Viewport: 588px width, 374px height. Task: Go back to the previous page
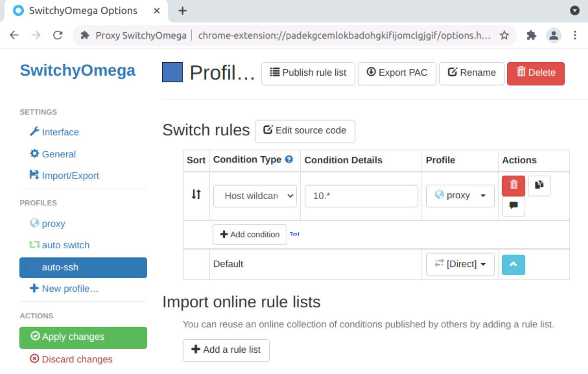point(14,36)
